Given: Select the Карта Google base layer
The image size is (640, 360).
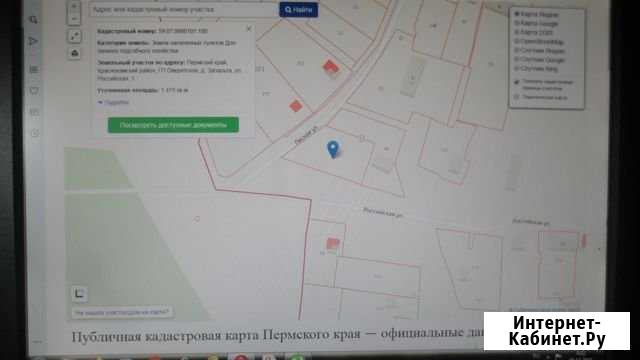Looking at the screenshot, I should pyautogui.click(x=536, y=23).
